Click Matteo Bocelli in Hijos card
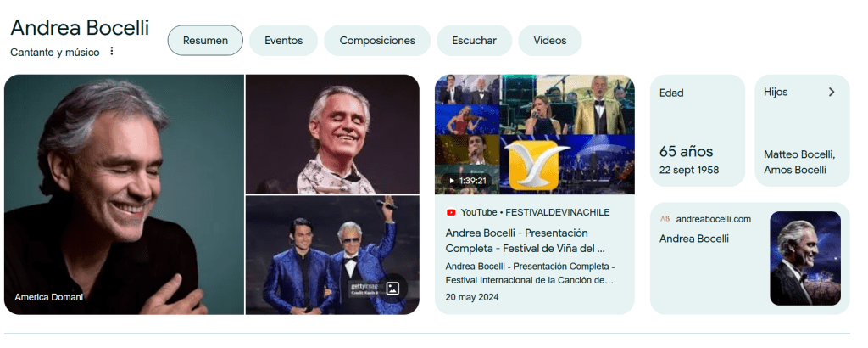This screenshot has width=868, height=348. [798, 154]
